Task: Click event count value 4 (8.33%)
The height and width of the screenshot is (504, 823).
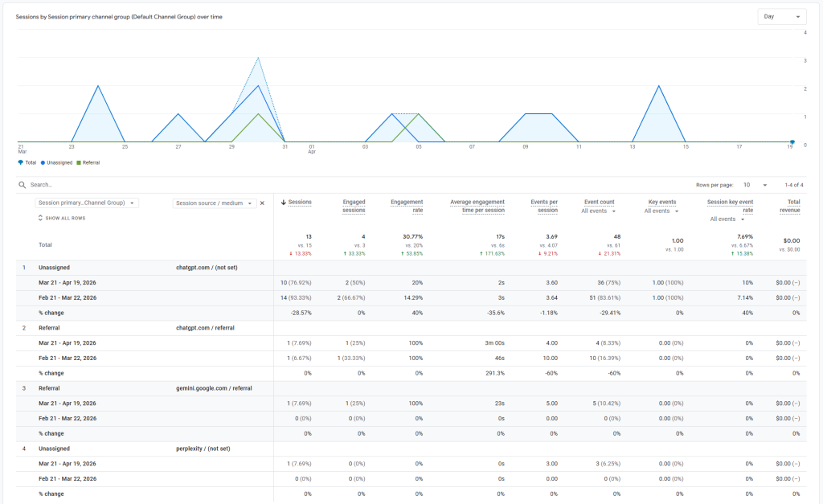Action: (608, 343)
